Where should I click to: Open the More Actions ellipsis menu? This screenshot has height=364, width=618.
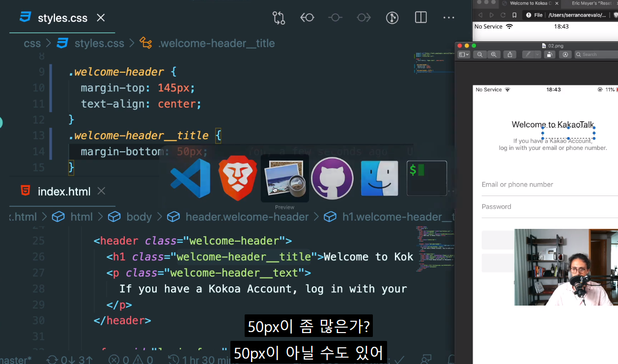pos(449,18)
